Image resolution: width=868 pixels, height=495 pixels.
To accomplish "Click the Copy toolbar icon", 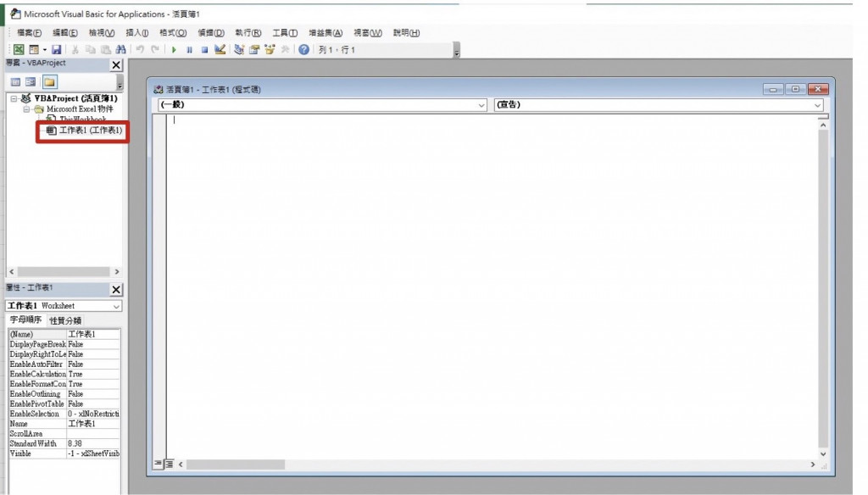I will (x=90, y=50).
